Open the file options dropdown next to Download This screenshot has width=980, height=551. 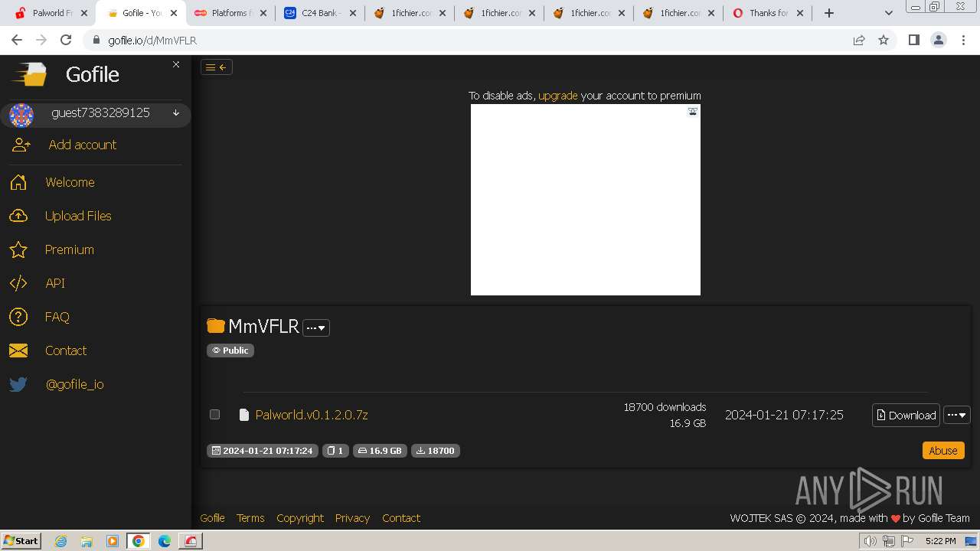click(957, 415)
